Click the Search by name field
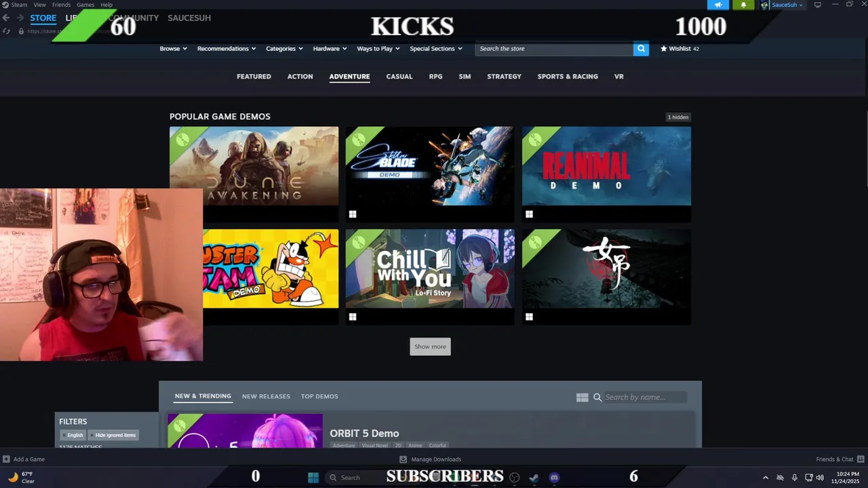 tap(645, 397)
